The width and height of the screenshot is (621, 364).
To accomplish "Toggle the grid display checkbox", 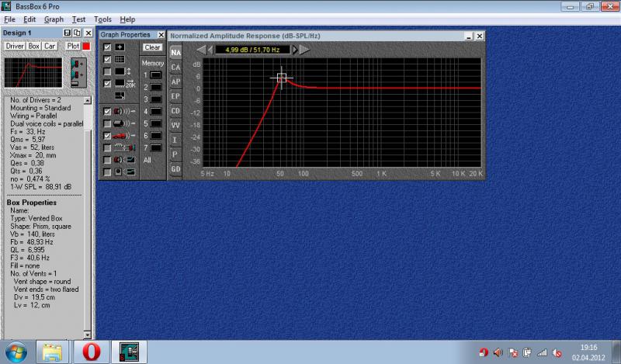I will [107, 60].
